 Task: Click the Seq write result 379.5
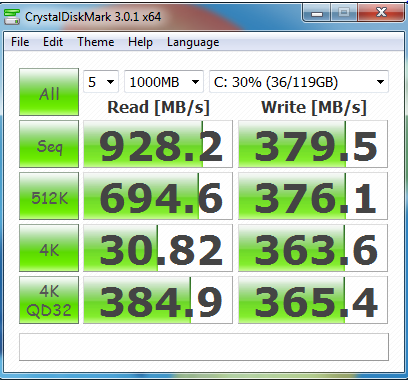313,144
